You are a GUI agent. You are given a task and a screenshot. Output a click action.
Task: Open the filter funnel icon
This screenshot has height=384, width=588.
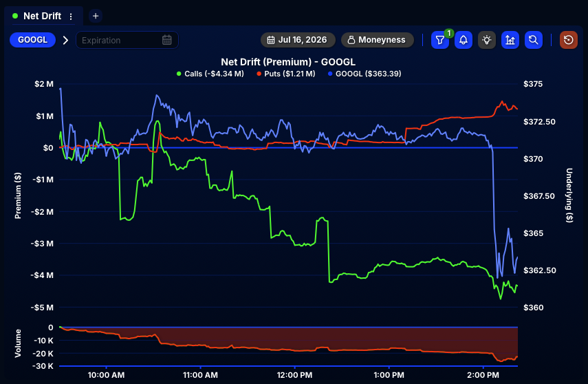[440, 40]
